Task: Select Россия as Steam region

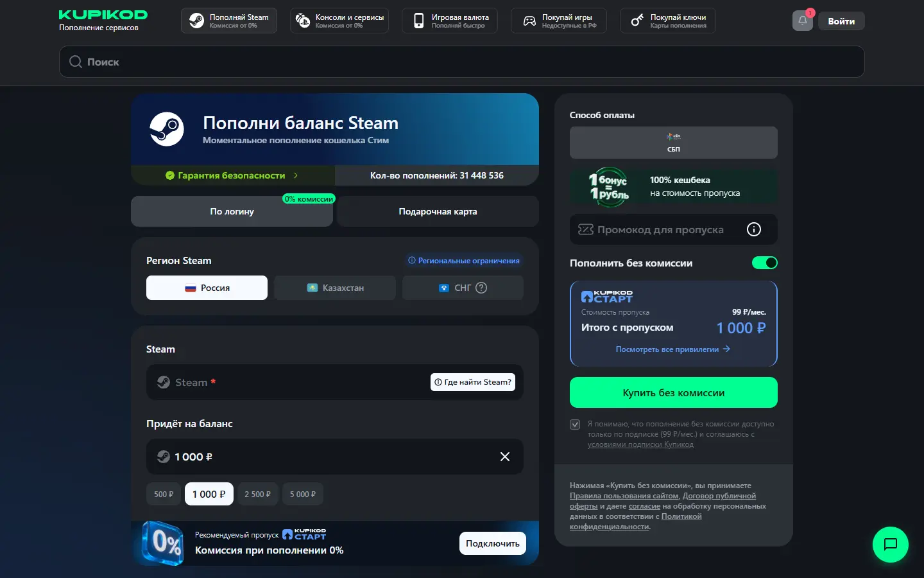Action: 207,288
